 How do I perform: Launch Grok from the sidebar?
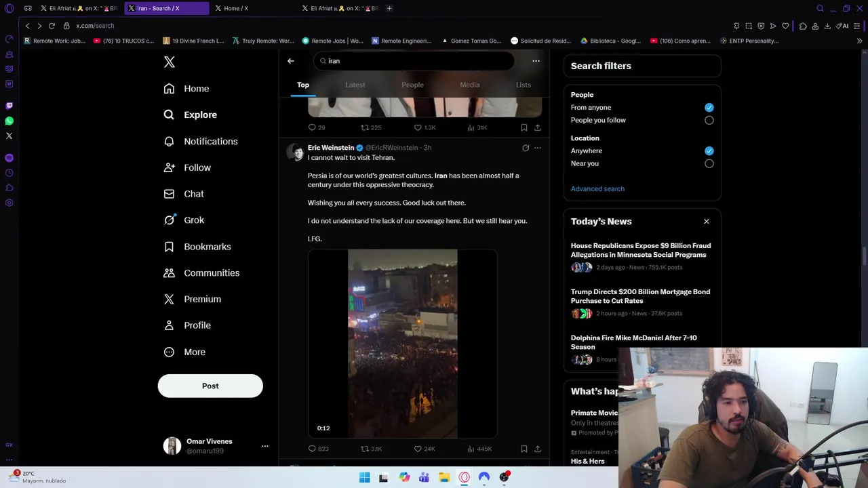tap(184, 220)
